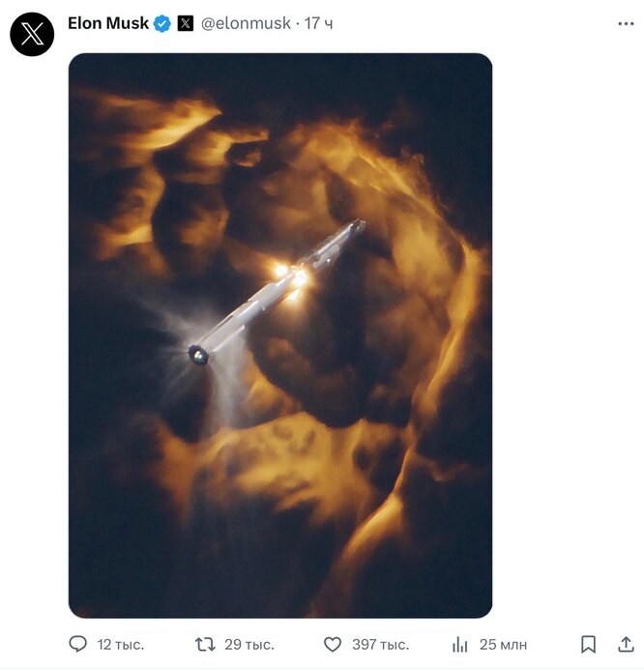Open the post via the 17 ч timestamp
The image size is (644, 671).
pos(319,23)
